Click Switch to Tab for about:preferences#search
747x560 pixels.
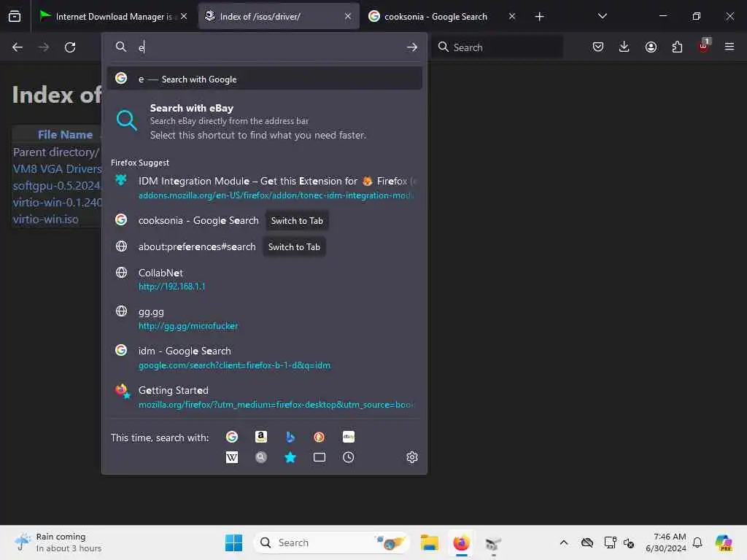pyautogui.click(x=294, y=247)
